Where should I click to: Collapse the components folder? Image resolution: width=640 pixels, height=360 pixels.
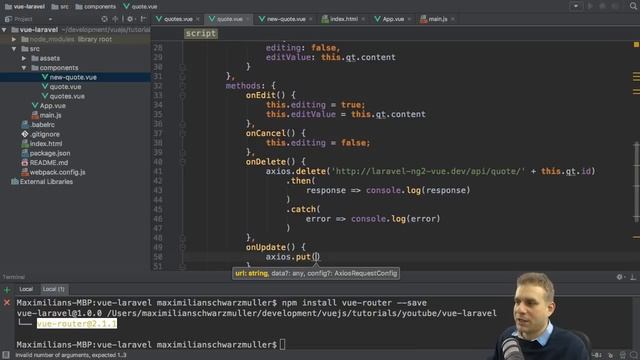pyautogui.click(x=24, y=68)
